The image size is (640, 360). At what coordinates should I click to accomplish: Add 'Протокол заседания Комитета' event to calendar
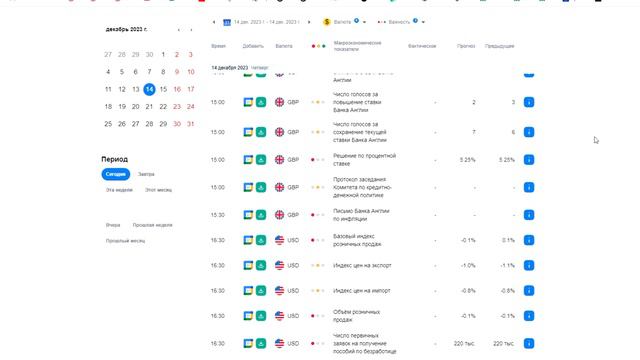click(x=248, y=187)
